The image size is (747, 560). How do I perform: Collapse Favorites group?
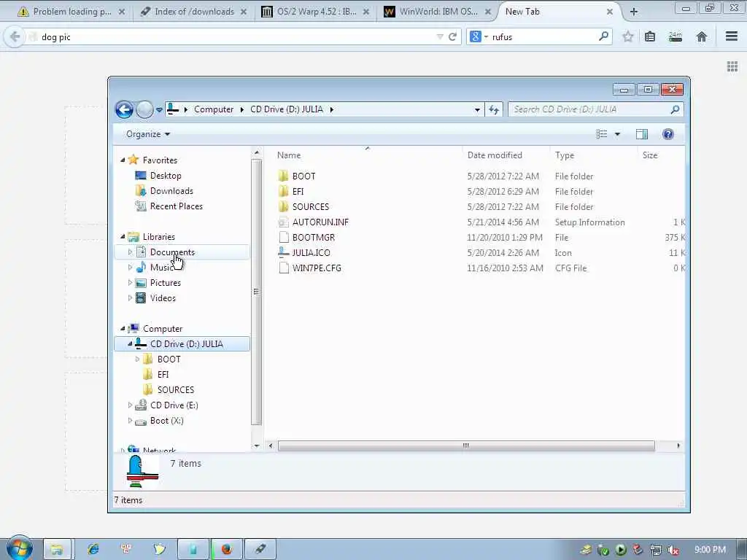click(123, 160)
